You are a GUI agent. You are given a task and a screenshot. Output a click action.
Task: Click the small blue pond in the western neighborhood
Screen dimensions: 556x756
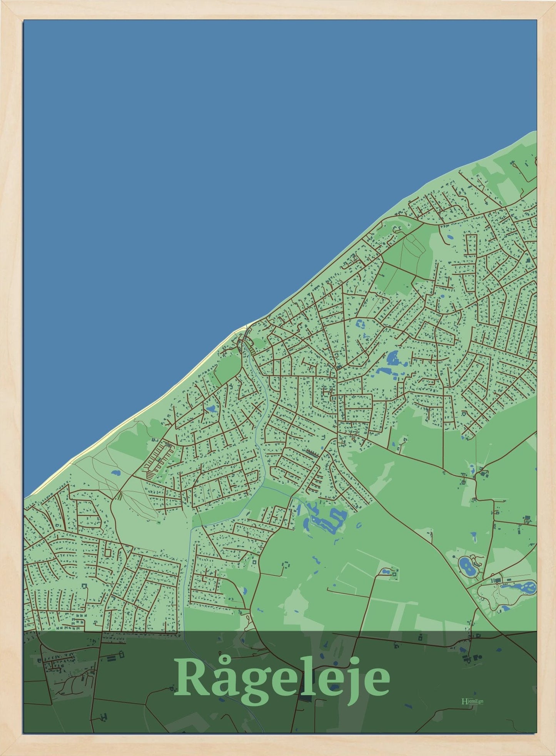click(211, 409)
